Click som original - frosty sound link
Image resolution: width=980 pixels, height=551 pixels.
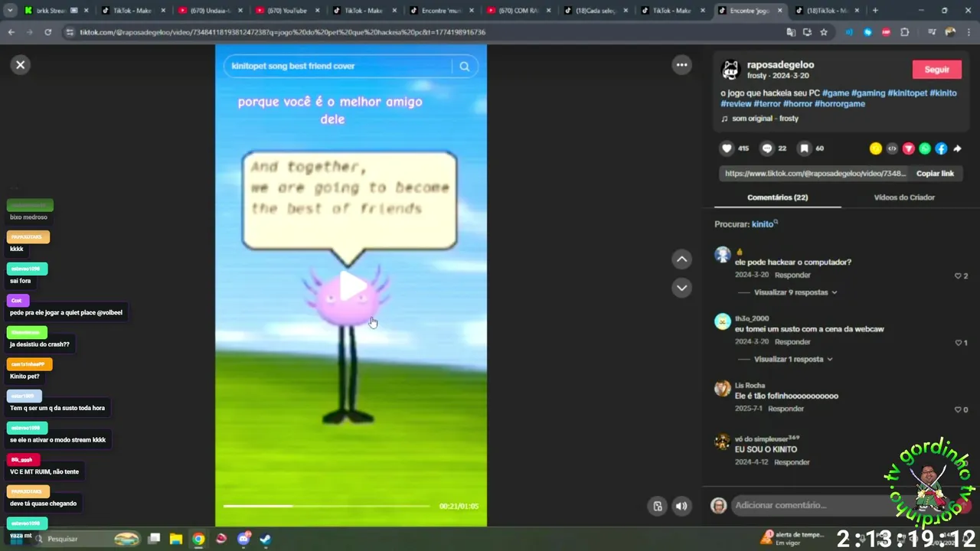coord(765,119)
